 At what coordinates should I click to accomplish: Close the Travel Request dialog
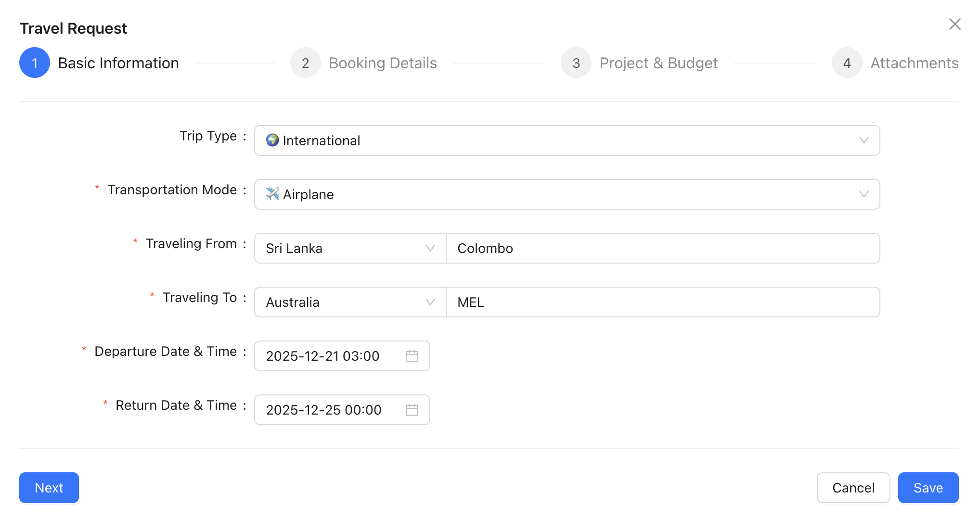(x=954, y=24)
